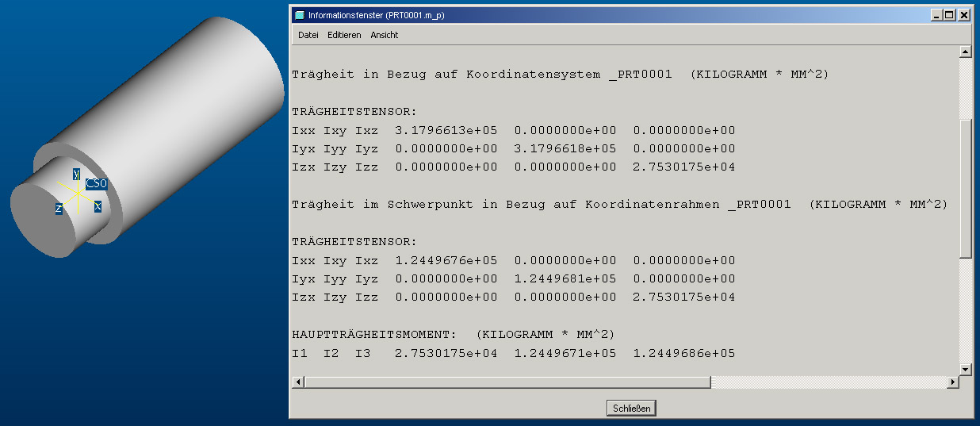Screen dimensions: 980x426
Task: Click the horizontal scrollbar right arrow
Action: point(953,382)
